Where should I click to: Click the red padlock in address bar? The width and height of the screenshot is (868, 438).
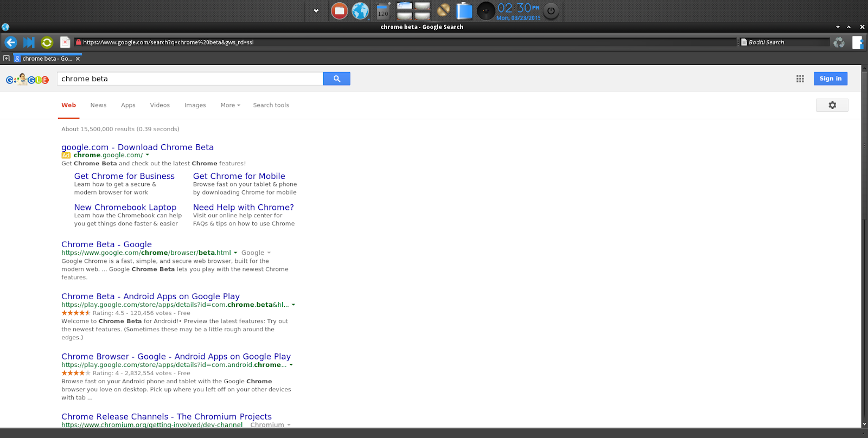tap(78, 42)
